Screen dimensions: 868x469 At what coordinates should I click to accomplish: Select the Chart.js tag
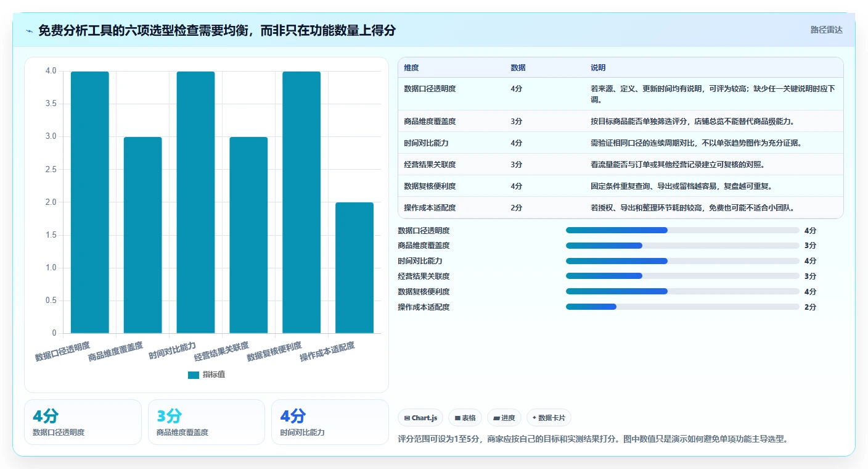[420, 418]
